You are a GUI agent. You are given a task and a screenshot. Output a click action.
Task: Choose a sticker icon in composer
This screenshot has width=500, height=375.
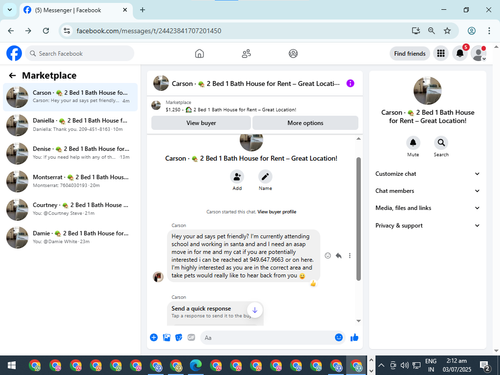click(x=179, y=337)
